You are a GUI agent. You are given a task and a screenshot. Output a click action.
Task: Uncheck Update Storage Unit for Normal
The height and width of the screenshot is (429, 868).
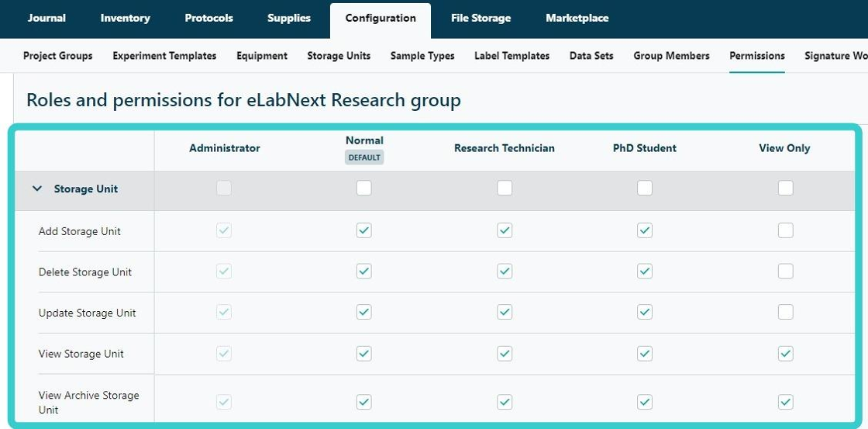click(x=363, y=312)
